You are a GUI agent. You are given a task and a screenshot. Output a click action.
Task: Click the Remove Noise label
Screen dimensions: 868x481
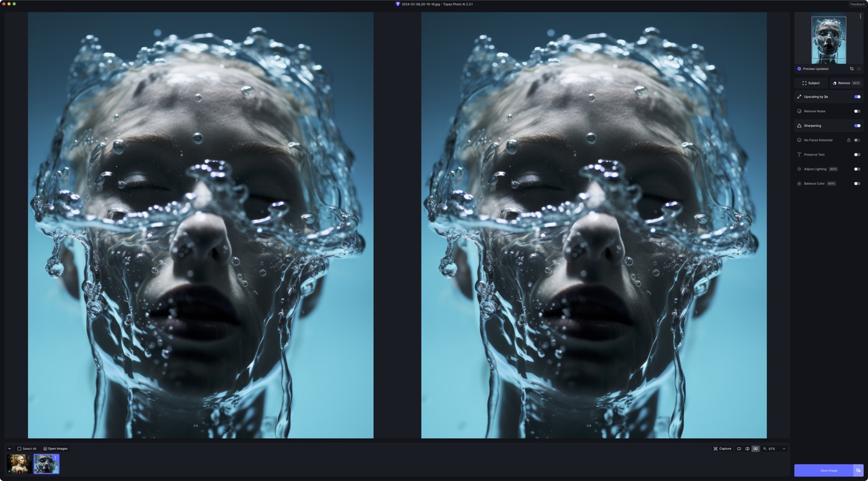click(815, 111)
